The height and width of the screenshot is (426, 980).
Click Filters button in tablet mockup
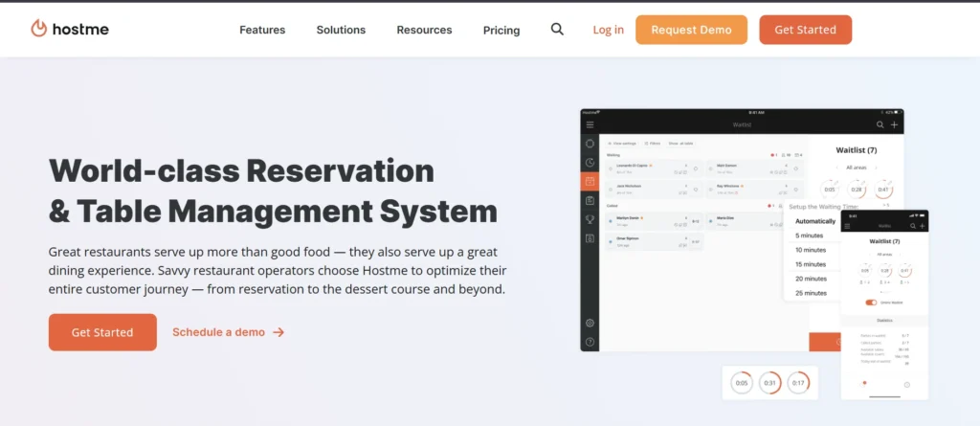pyautogui.click(x=652, y=144)
